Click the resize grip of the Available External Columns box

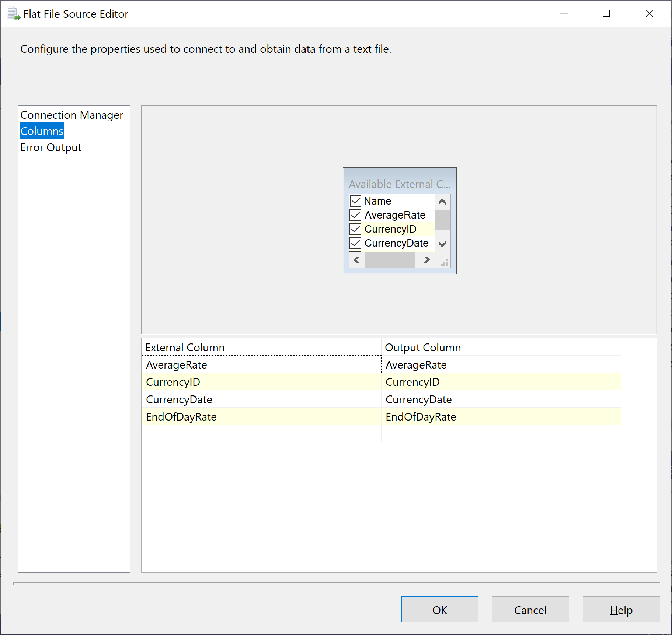[x=445, y=262]
